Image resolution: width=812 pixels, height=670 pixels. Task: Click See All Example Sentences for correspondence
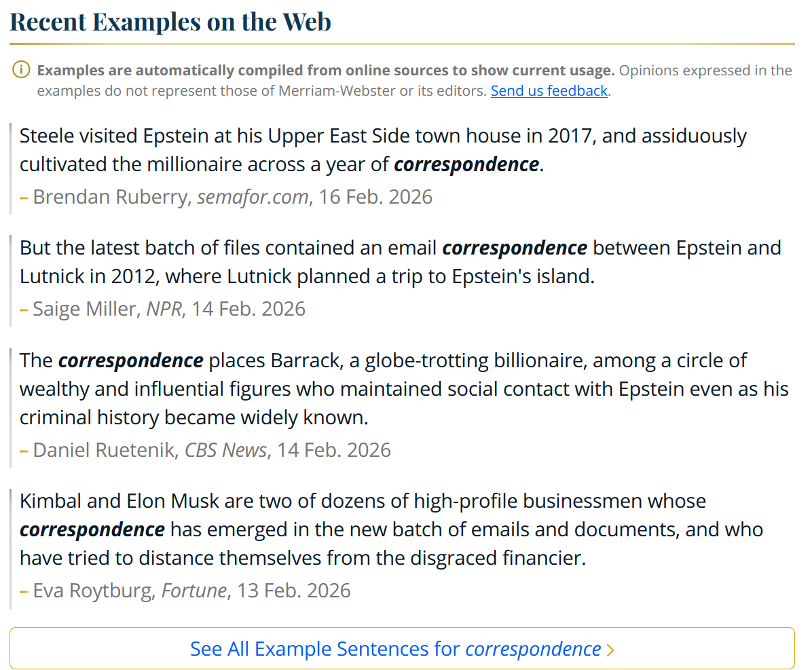[x=395, y=649]
